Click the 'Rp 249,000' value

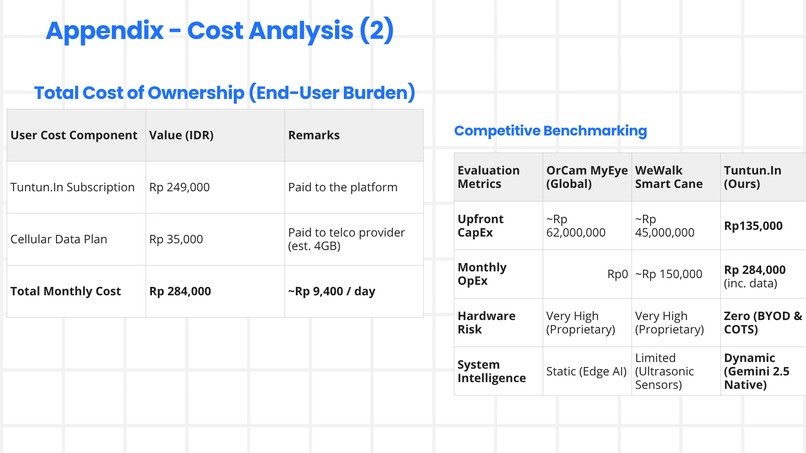[x=179, y=187]
